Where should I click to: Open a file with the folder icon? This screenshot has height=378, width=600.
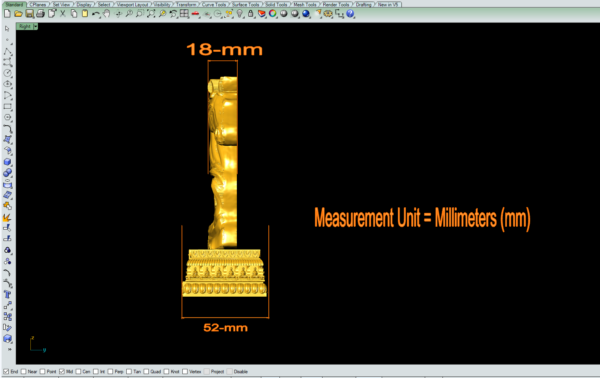pyautogui.click(x=18, y=14)
